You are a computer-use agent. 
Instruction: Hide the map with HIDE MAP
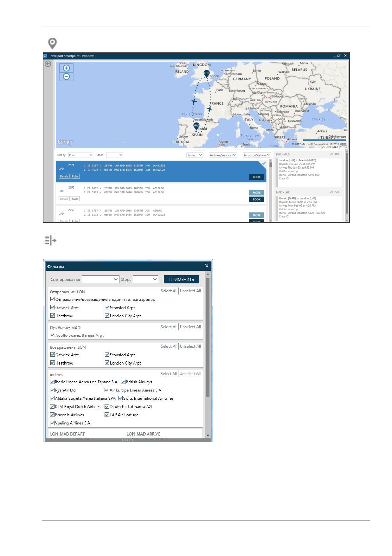[x=330, y=147]
